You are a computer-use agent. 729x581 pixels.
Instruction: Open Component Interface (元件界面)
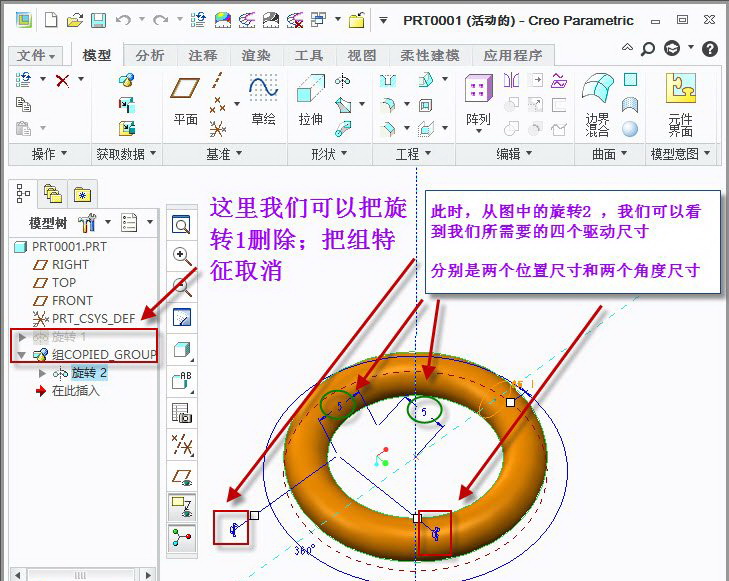(x=681, y=105)
